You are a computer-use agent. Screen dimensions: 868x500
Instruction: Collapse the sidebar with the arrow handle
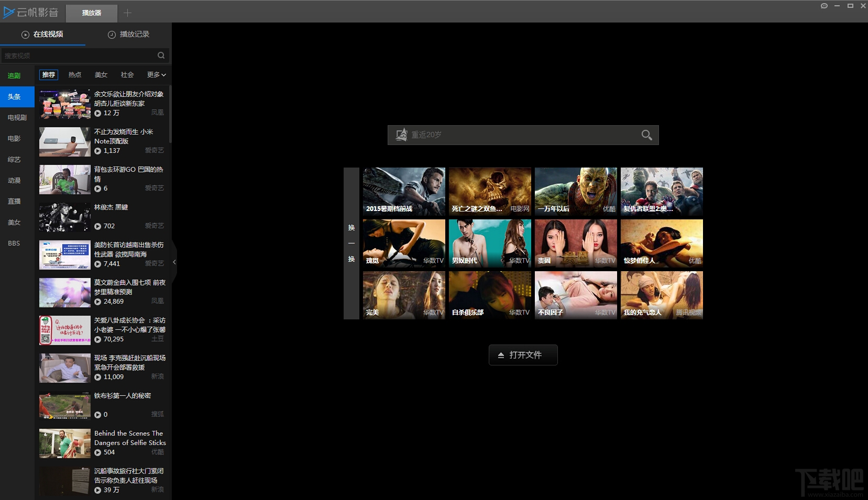tap(174, 262)
